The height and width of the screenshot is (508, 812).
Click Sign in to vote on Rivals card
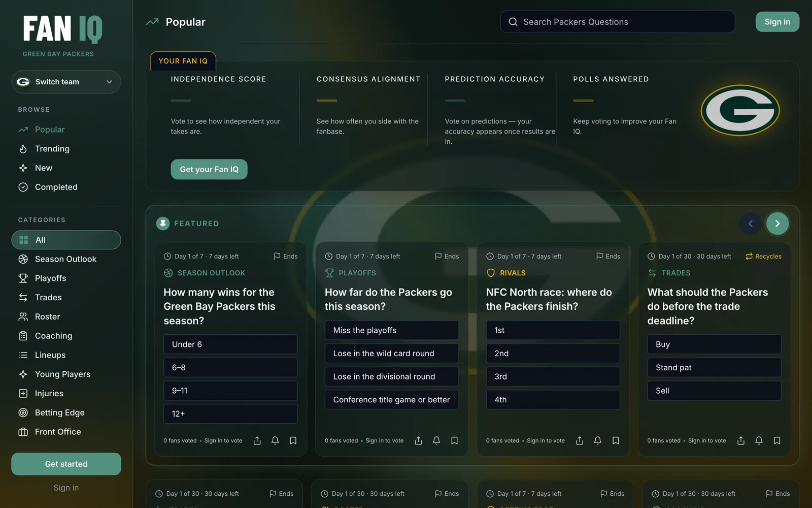546,440
